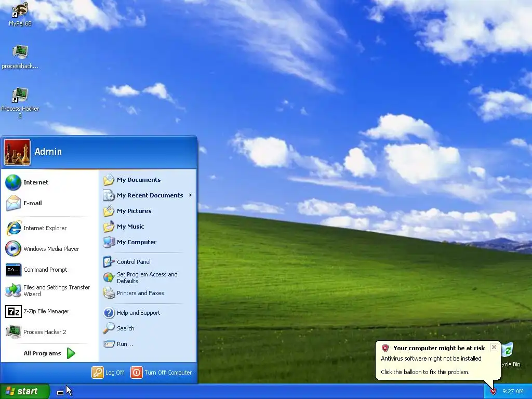This screenshot has width=532, height=399.
Task: Choose the Command Prompt entry label
Action: click(x=45, y=270)
